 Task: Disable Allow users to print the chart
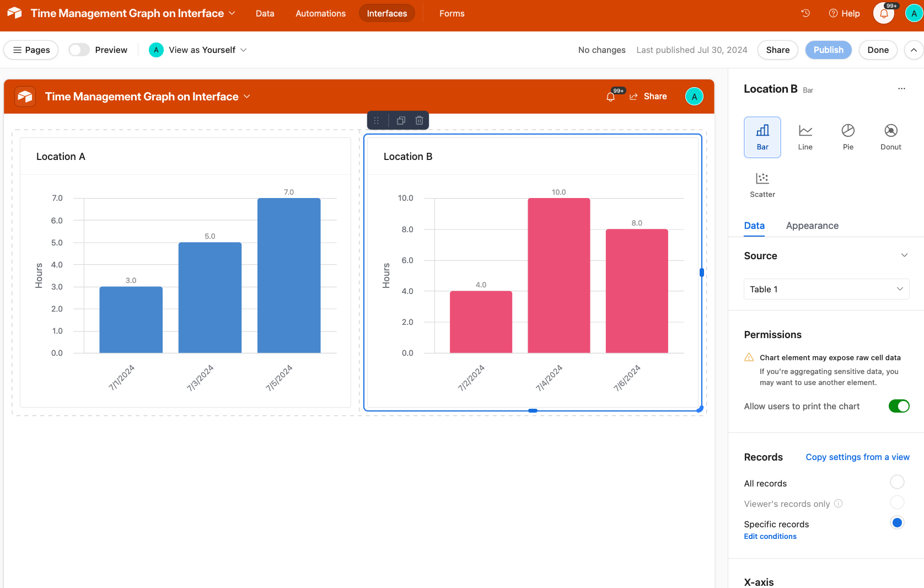click(x=899, y=407)
